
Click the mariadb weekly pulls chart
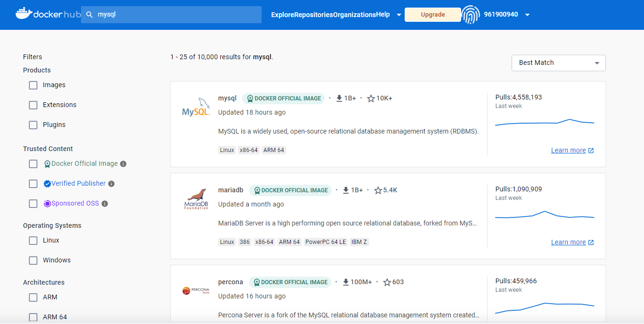pyautogui.click(x=544, y=215)
